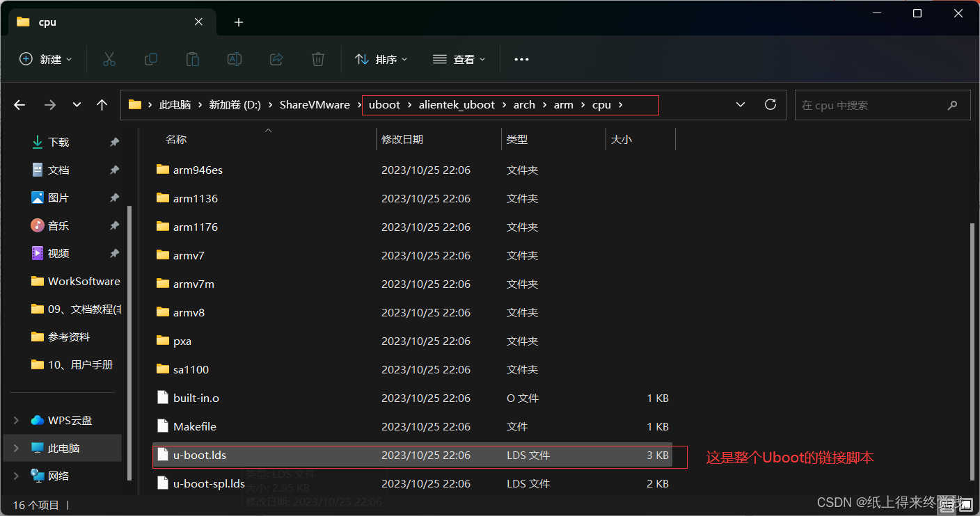The height and width of the screenshot is (516, 980).
Task: Unpin 文档 via its pin icon
Action: pos(114,170)
